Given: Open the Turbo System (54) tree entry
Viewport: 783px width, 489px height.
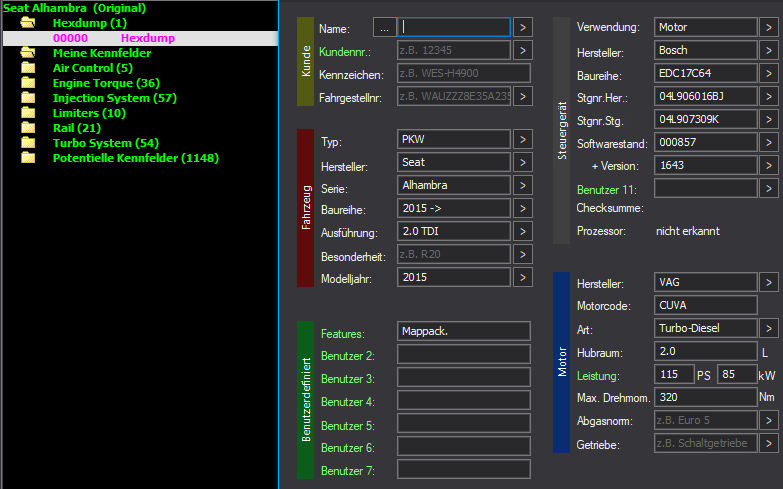Looking at the screenshot, I should [105, 143].
